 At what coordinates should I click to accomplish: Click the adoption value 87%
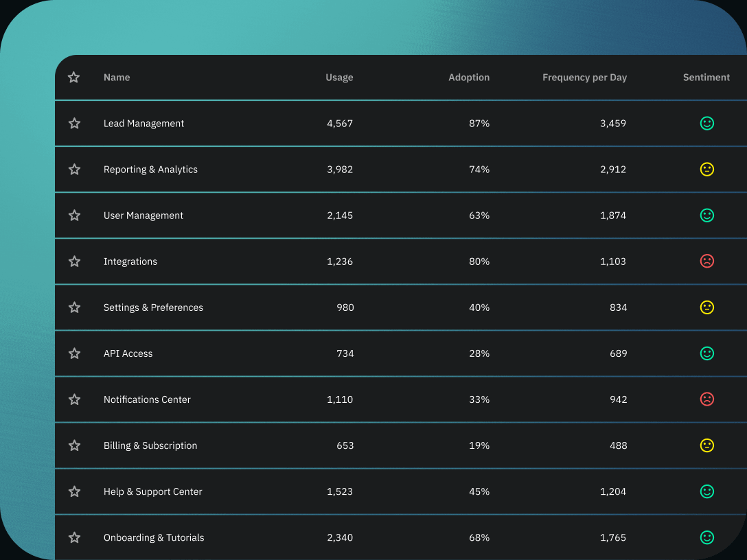click(x=479, y=124)
